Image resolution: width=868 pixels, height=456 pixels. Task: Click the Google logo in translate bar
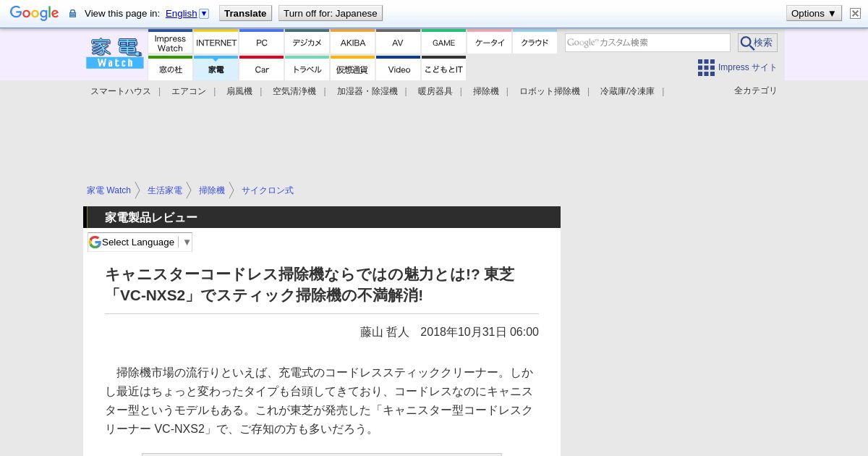(34, 13)
